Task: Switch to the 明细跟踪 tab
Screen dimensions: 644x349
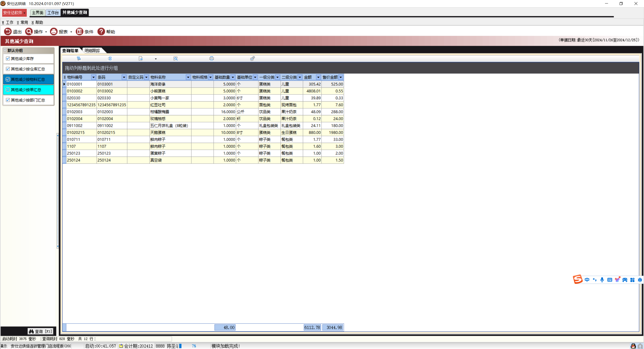Action: (x=92, y=51)
